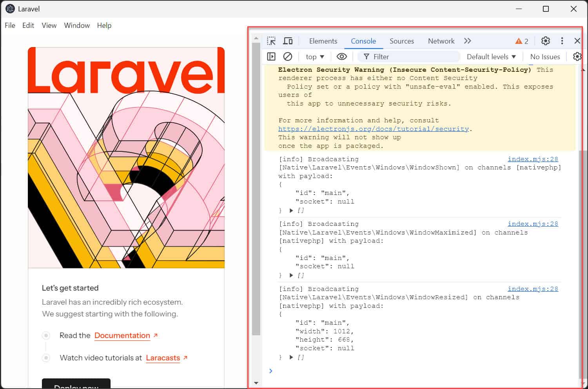Open index.mjs:28 link for WindowShown log
Viewport: 588px width, 389px height.
click(x=533, y=159)
